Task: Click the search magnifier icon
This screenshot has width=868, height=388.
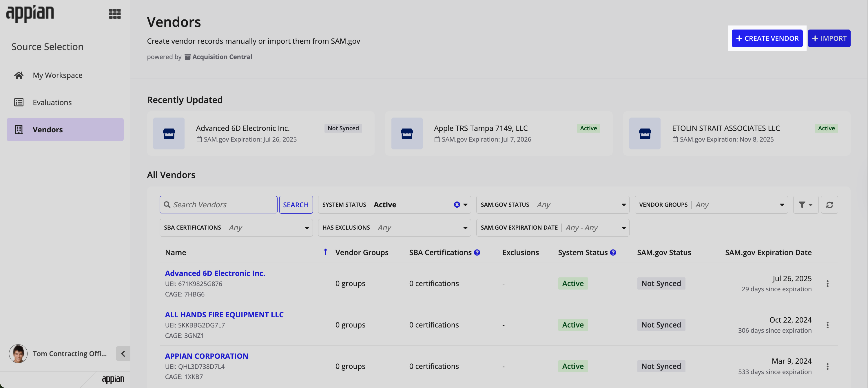Action: pos(167,204)
